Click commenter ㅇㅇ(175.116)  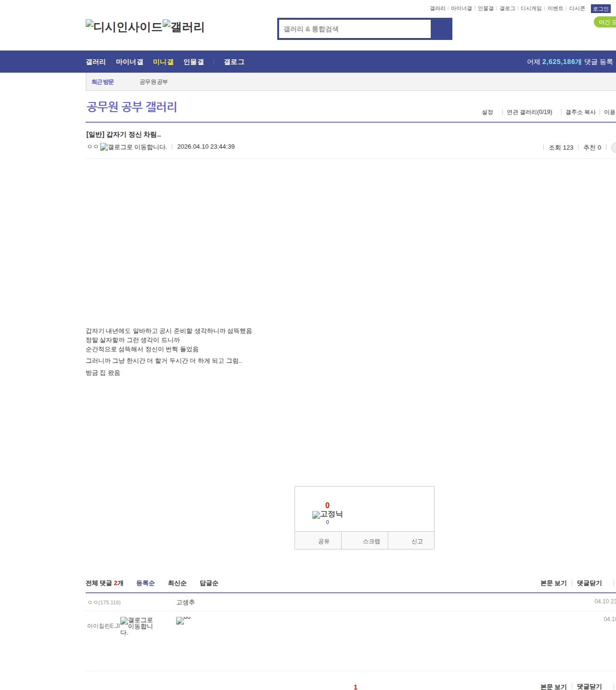click(104, 602)
